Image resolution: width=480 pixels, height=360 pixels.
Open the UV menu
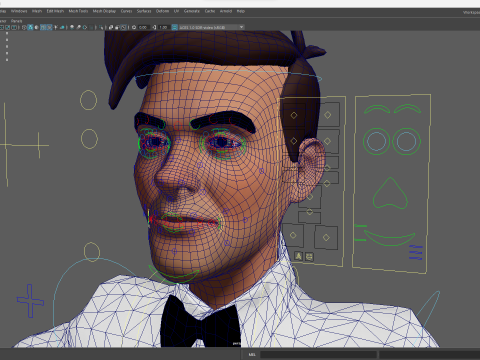(176, 11)
